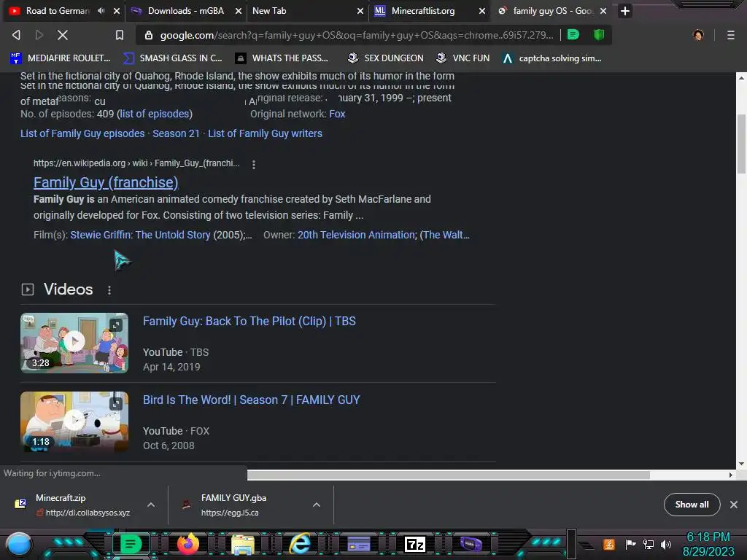View site info via the lock icon
The image size is (747, 560).
[x=149, y=35]
